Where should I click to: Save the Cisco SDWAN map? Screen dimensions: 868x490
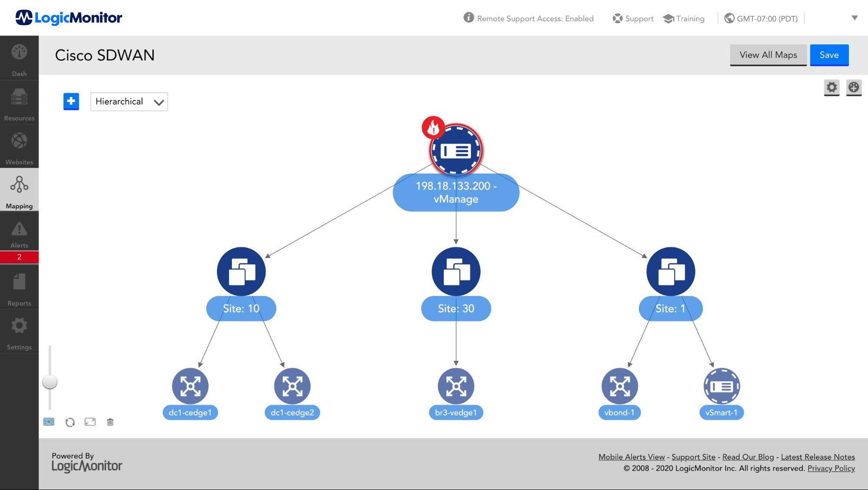coord(829,55)
